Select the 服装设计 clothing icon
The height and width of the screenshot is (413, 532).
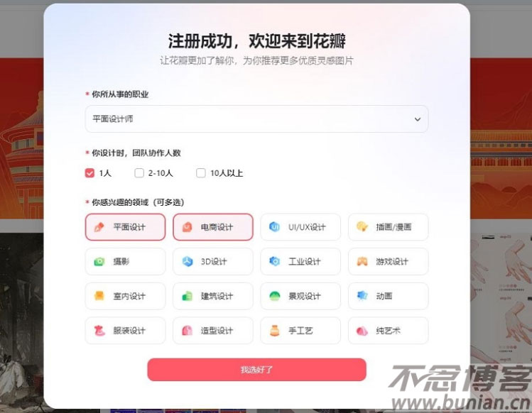(x=99, y=330)
